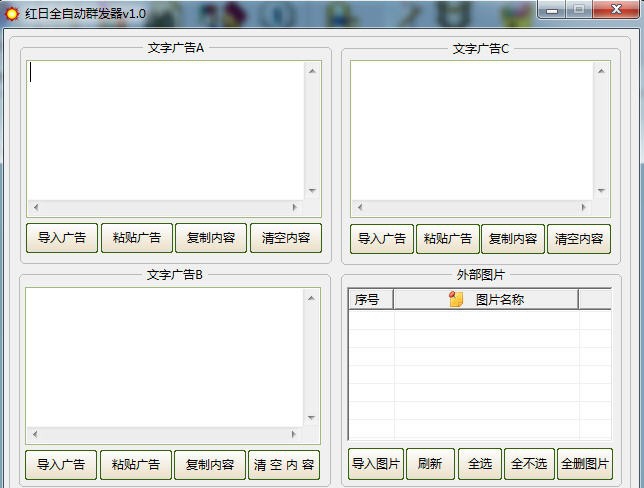This screenshot has width=644, height=488.
Task: Click down arrow of 文字广告A vertical scrollbar
Action: 313,191
